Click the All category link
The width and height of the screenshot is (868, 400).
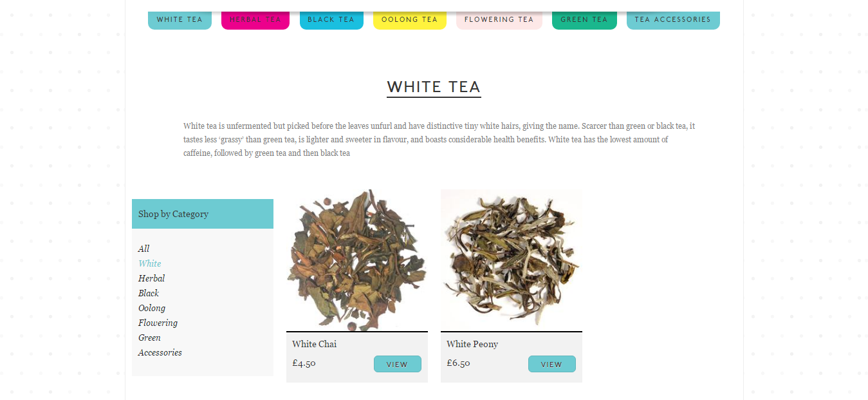tap(143, 249)
